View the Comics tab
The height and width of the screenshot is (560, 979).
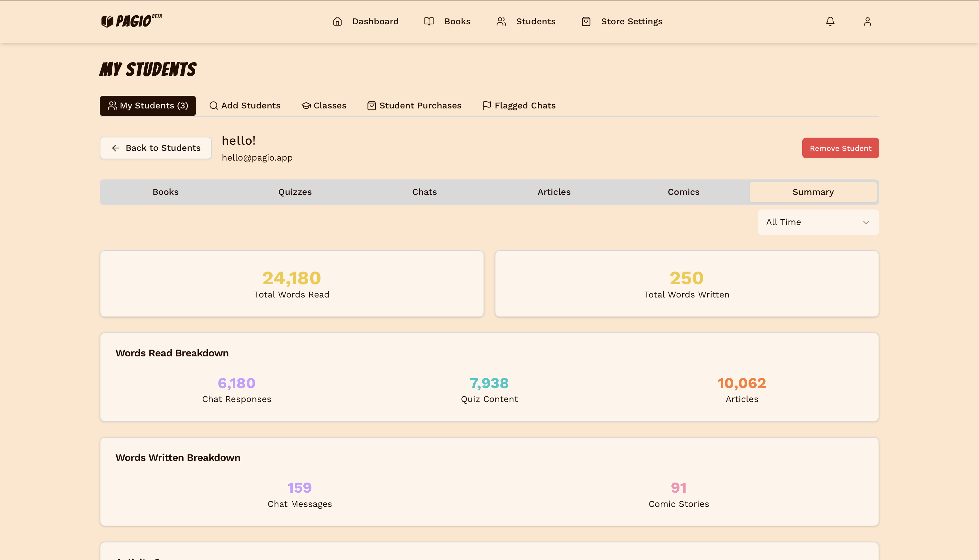point(683,192)
